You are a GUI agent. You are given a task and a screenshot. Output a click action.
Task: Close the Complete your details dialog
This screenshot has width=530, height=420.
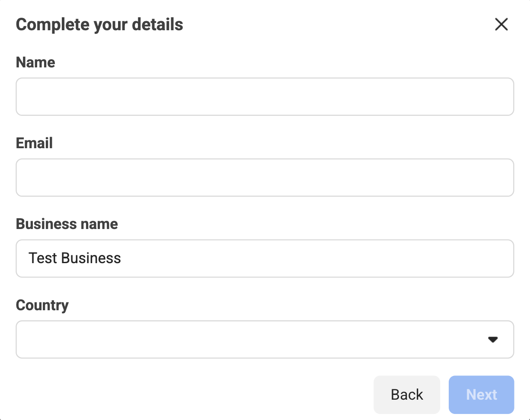pyautogui.click(x=501, y=25)
